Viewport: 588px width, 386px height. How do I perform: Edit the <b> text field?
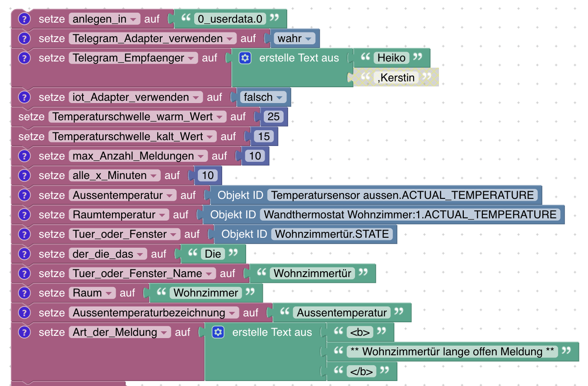click(x=360, y=332)
